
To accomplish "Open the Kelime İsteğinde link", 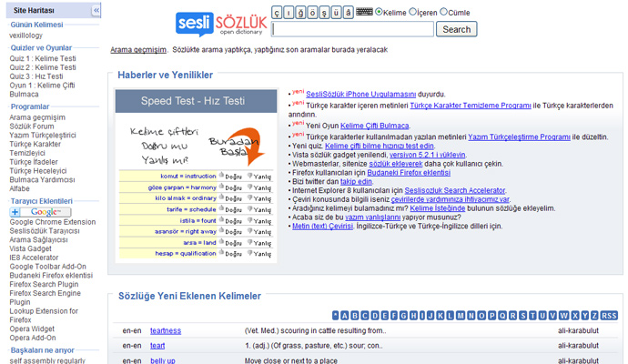I will tap(438, 208).
